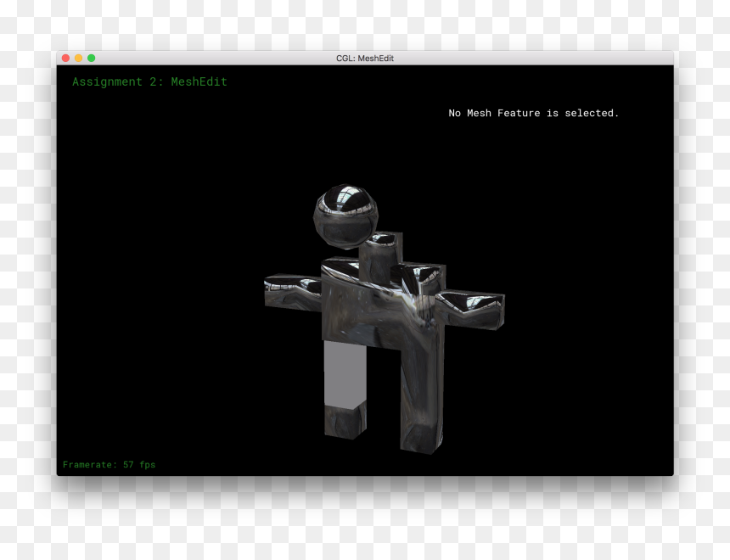This screenshot has width=730, height=560.
Task: Click the 'Assignment 2: MeshEdit' heading text
Action: [x=149, y=82]
